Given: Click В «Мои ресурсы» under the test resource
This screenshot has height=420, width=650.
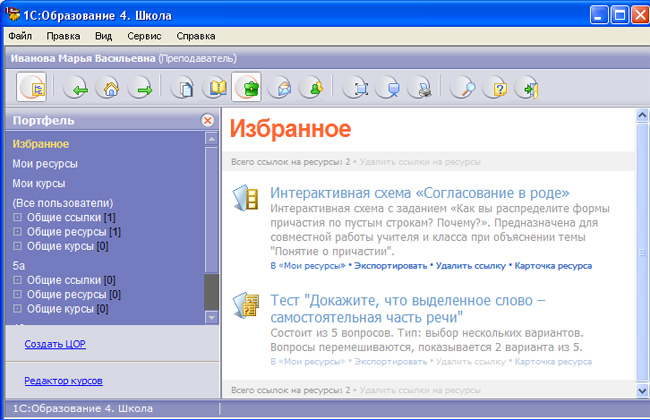Looking at the screenshot, I should (308, 362).
